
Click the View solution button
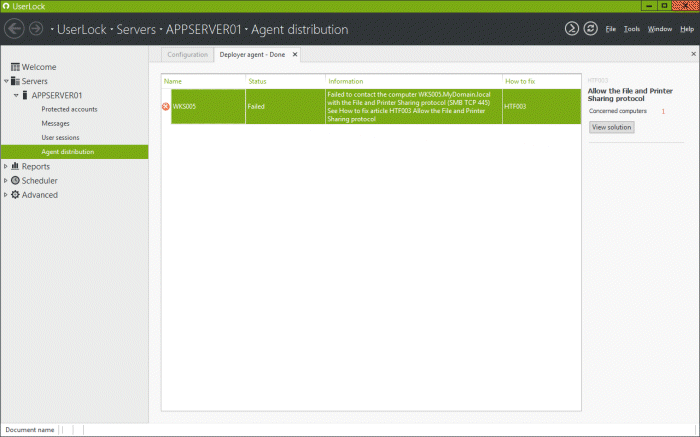(x=612, y=127)
